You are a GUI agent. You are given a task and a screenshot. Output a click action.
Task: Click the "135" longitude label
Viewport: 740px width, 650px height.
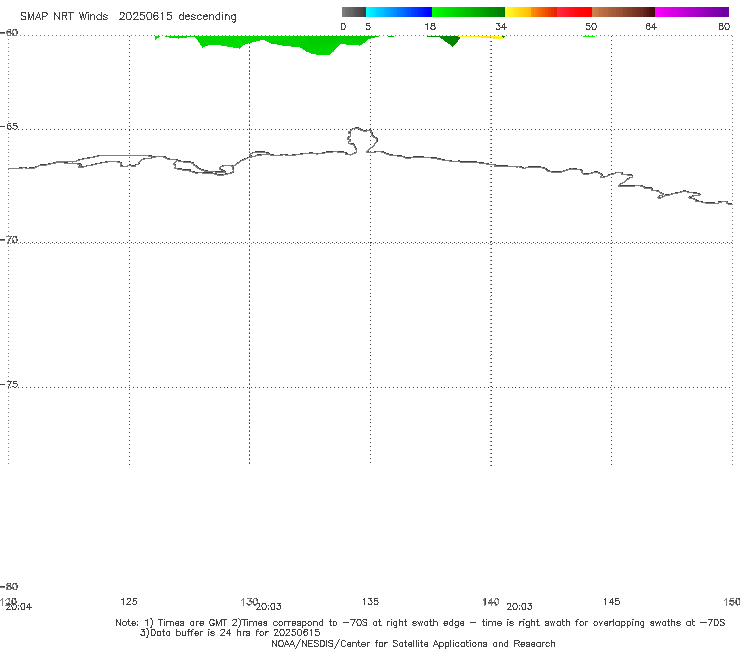click(370, 601)
